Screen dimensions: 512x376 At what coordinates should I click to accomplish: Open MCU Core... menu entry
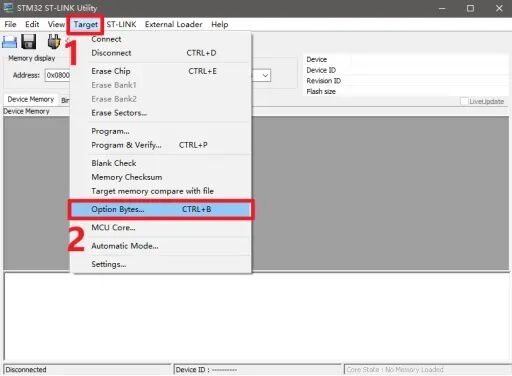[161, 228]
